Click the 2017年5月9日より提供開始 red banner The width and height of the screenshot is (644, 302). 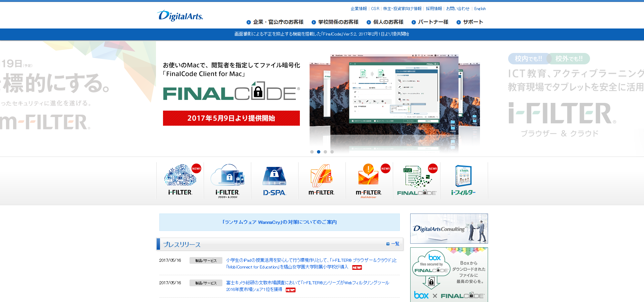coord(231,118)
